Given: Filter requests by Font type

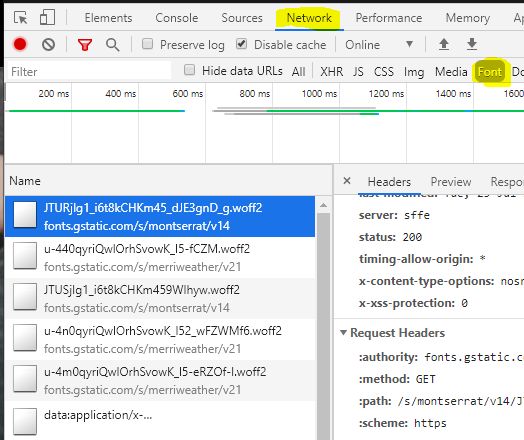Looking at the screenshot, I should coord(490,71).
